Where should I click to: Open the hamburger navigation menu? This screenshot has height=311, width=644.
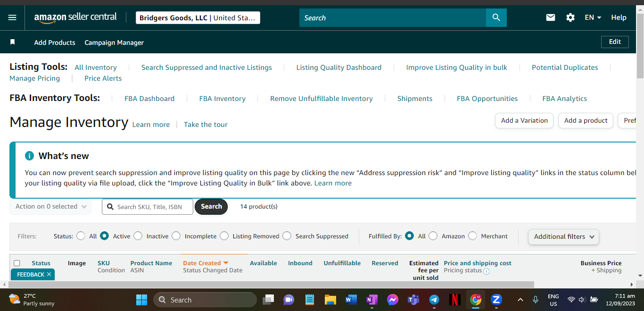point(12,17)
